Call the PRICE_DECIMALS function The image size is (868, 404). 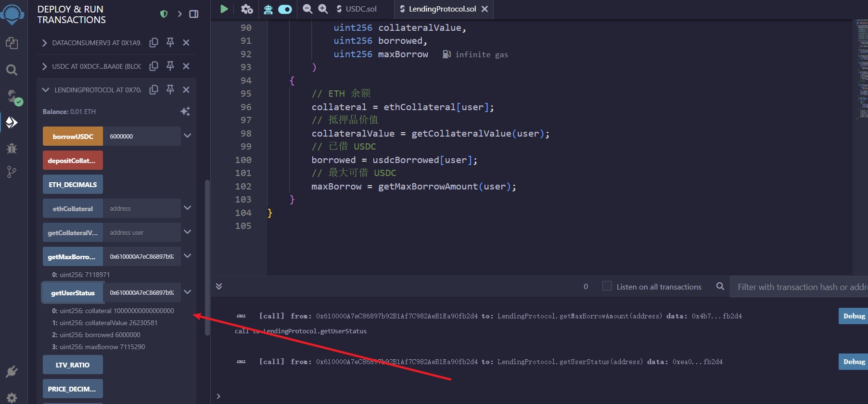tap(73, 389)
